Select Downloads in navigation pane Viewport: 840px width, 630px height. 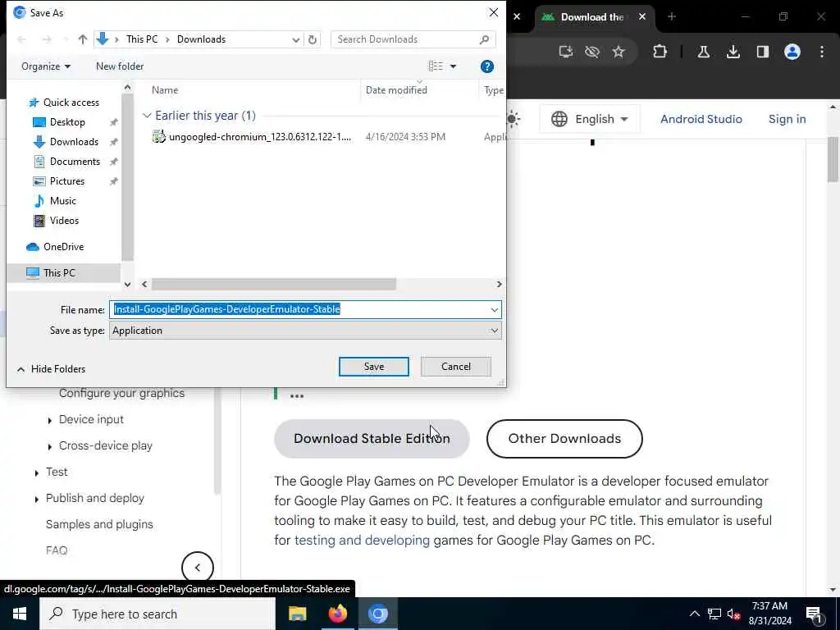73,142
